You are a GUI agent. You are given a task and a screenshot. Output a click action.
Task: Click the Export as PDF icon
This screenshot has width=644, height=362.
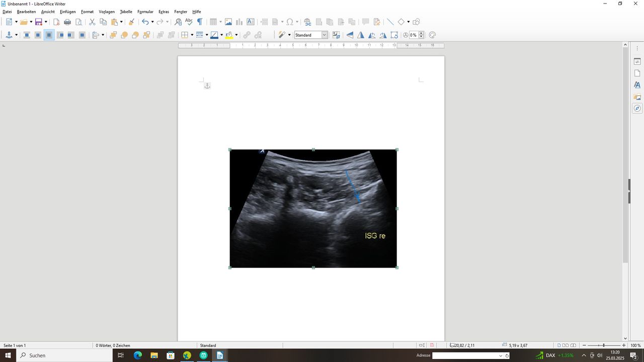(56, 22)
